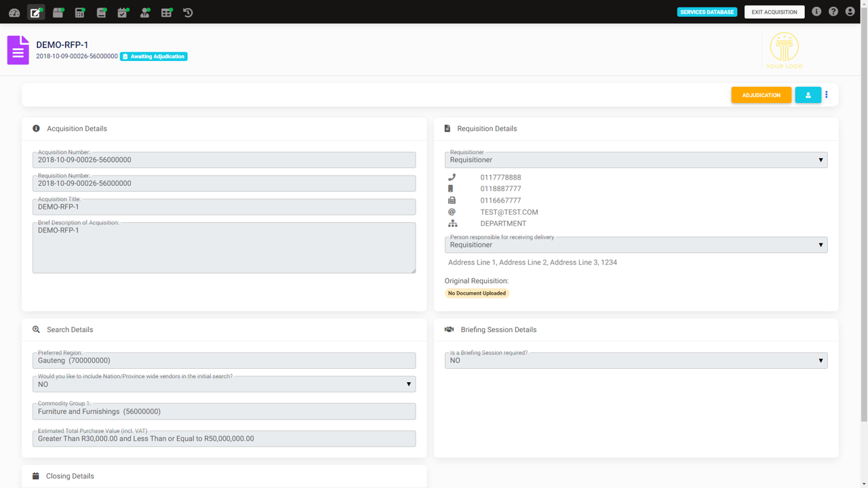868x488 pixels.
Task: Open the Services Database
Action: coord(707,12)
